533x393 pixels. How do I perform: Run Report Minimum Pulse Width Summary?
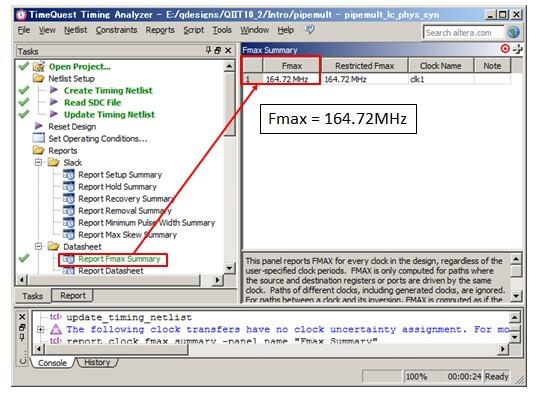(147, 223)
